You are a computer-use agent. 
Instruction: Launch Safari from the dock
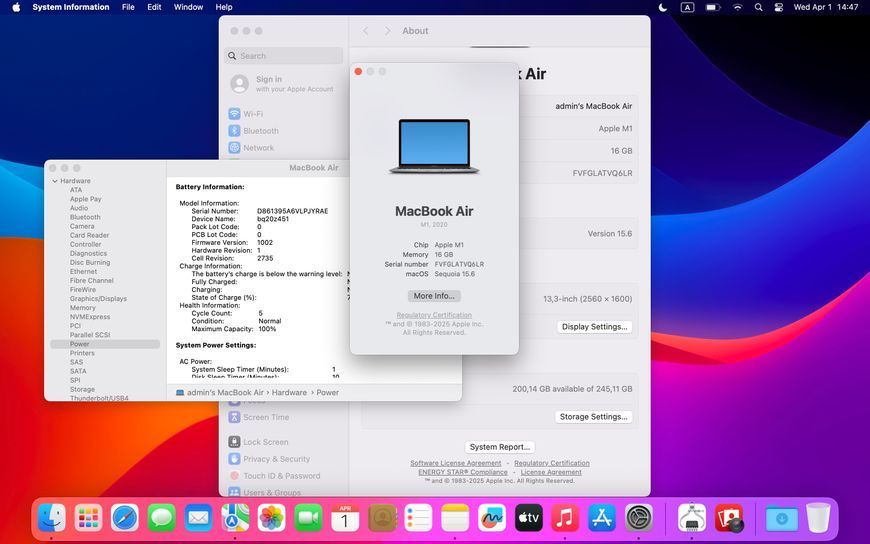[x=125, y=518]
